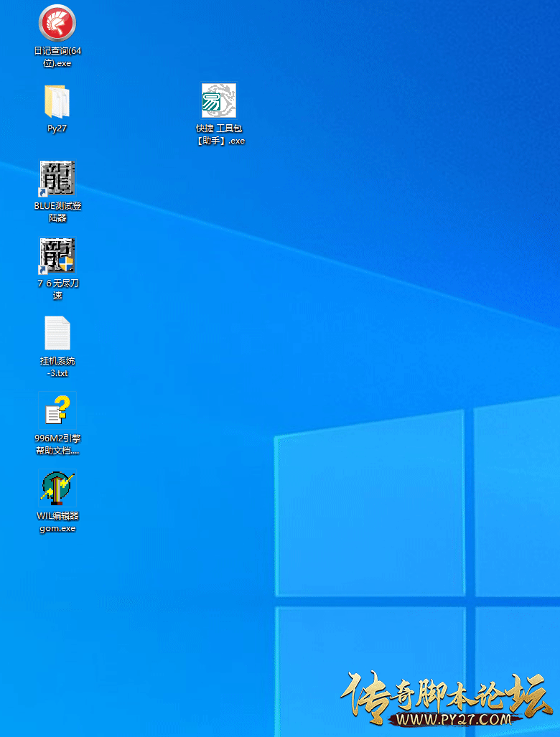Click the label text "7 6无尽刀速"

pos(57,289)
